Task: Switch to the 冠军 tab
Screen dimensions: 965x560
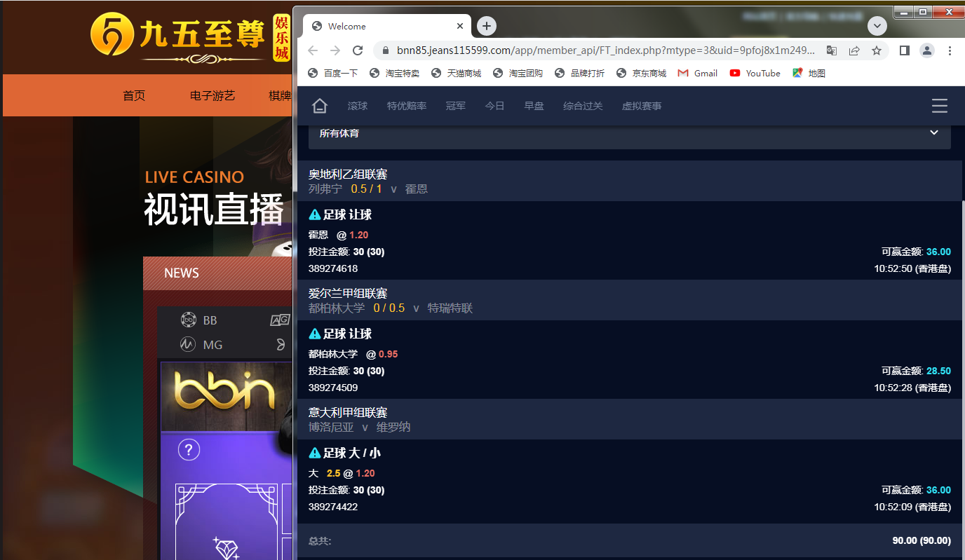Action: tap(456, 106)
